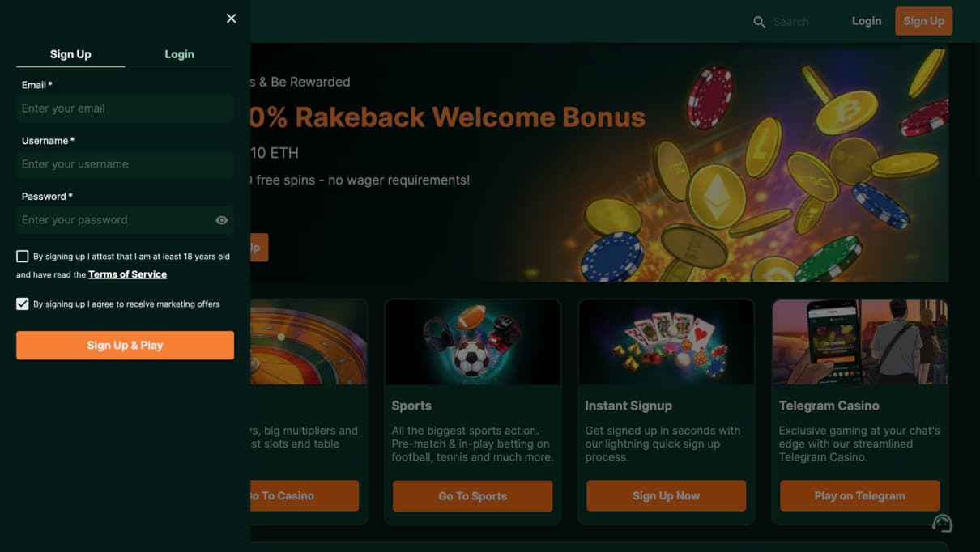Click into the username field
This screenshot has width=980, height=552.
click(x=125, y=164)
